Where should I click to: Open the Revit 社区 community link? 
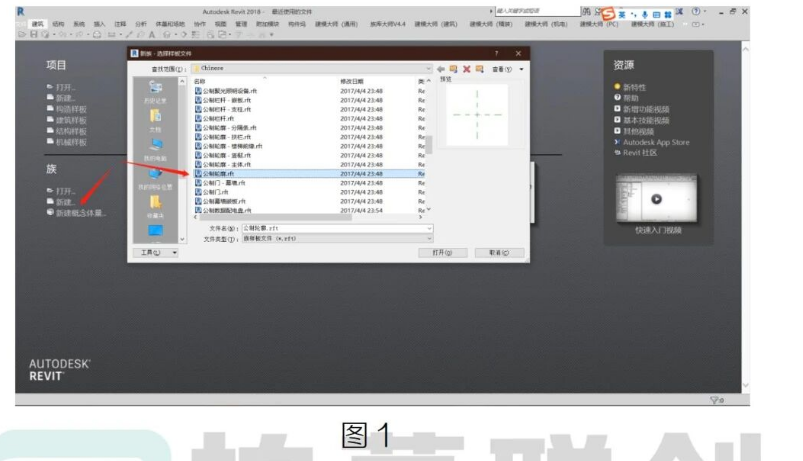click(640, 153)
